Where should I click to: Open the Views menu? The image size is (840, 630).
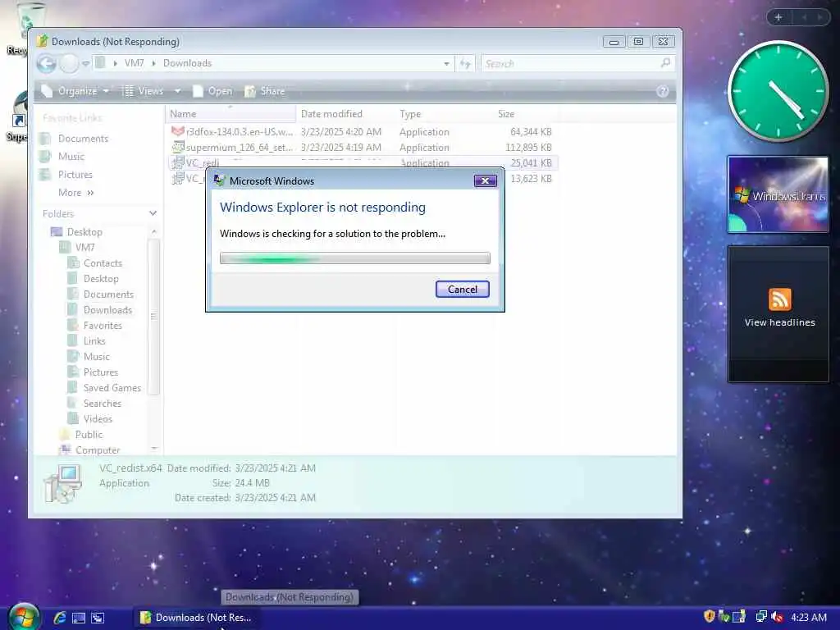tap(144, 91)
